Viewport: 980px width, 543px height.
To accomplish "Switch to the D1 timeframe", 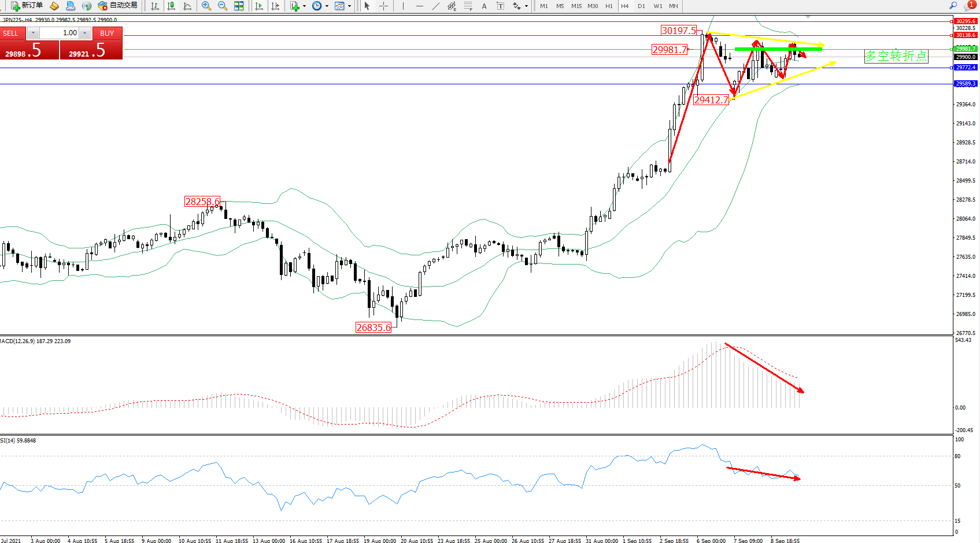I will pyautogui.click(x=641, y=6).
